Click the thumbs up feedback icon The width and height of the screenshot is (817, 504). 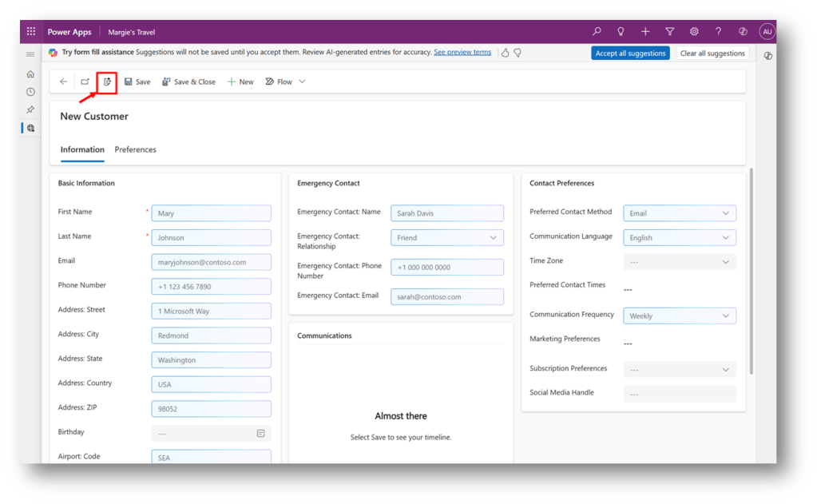click(x=505, y=53)
